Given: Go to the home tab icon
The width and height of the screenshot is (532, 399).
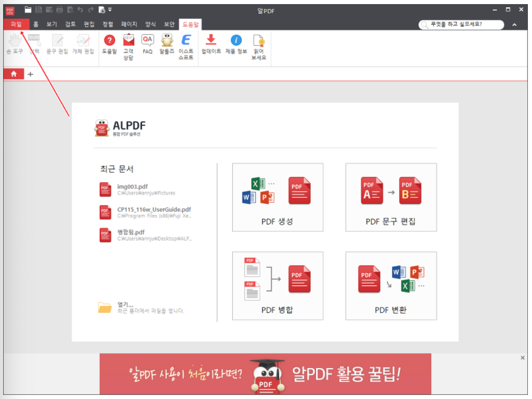Looking at the screenshot, I should coord(14,74).
